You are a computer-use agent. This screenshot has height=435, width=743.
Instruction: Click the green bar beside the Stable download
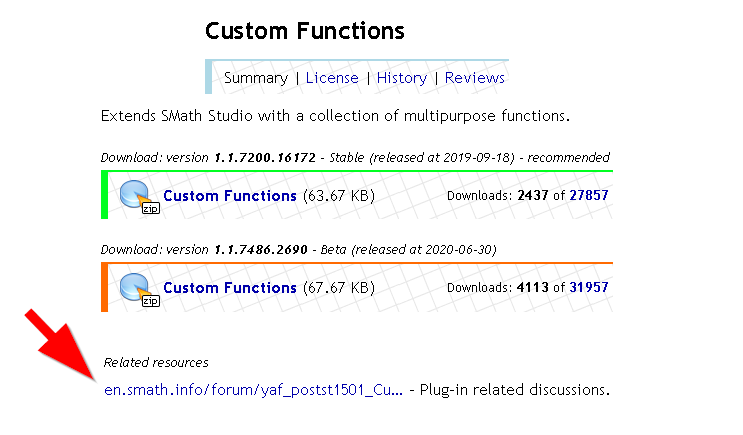point(104,195)
